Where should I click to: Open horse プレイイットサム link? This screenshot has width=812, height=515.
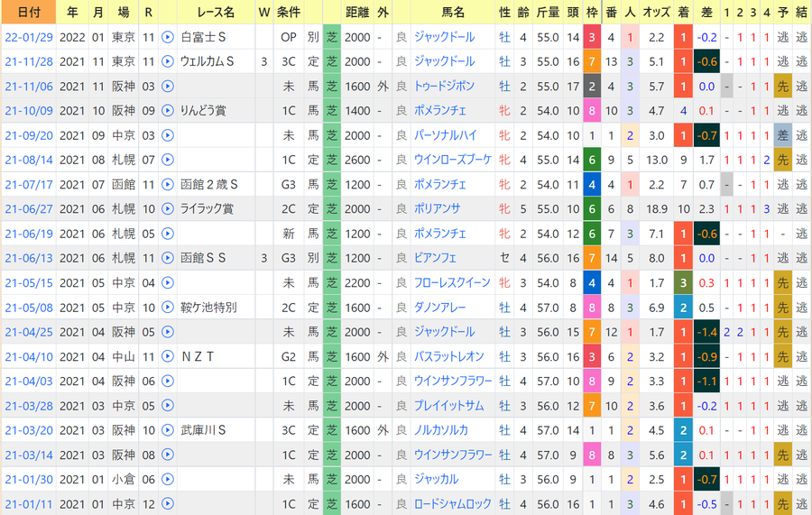(x=449, y=406)
